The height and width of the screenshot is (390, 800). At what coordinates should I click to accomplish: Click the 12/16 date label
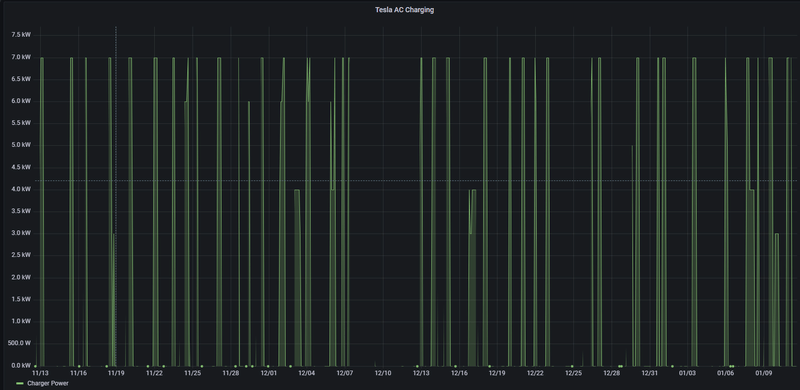459,373
